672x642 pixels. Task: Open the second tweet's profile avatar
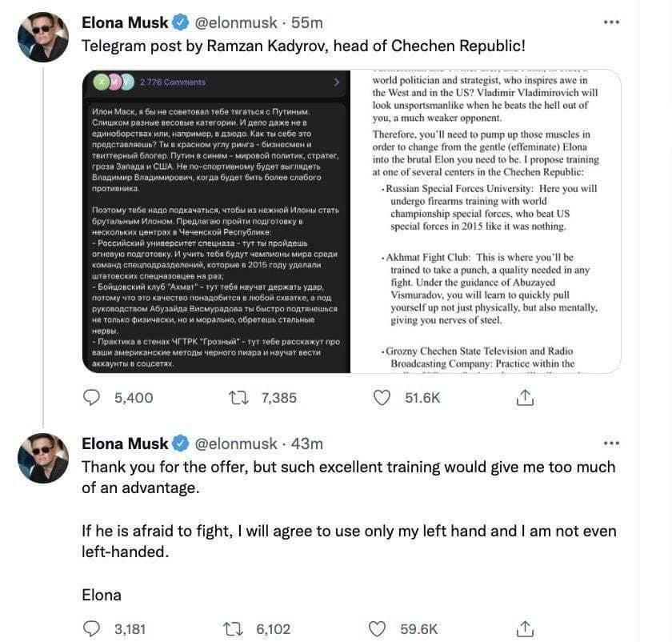pyautogui.click(x=43, y=458)
